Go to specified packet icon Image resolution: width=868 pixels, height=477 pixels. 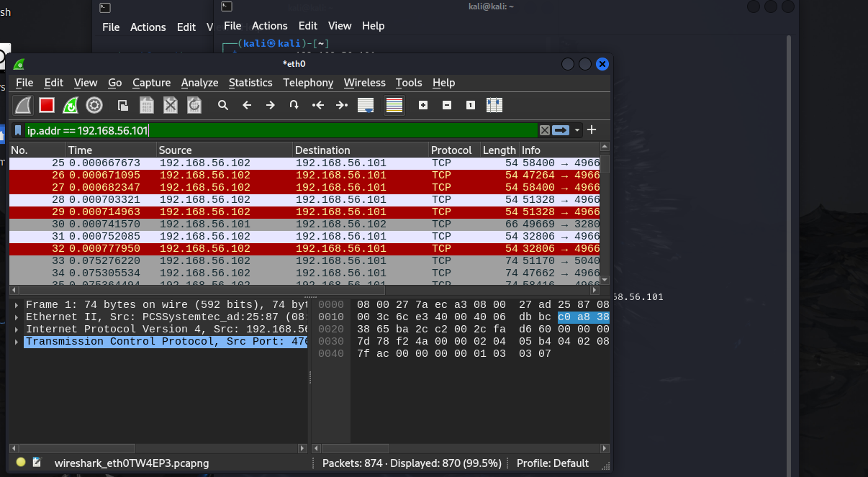coord(294,105)
